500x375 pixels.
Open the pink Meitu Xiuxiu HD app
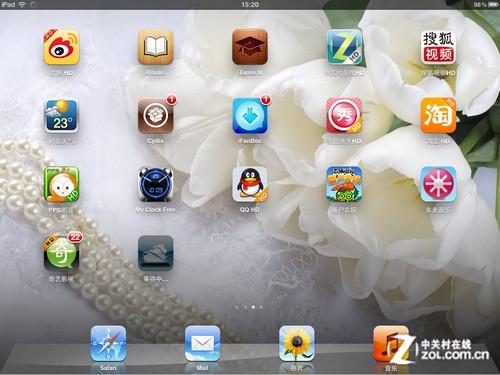(344, 116)
